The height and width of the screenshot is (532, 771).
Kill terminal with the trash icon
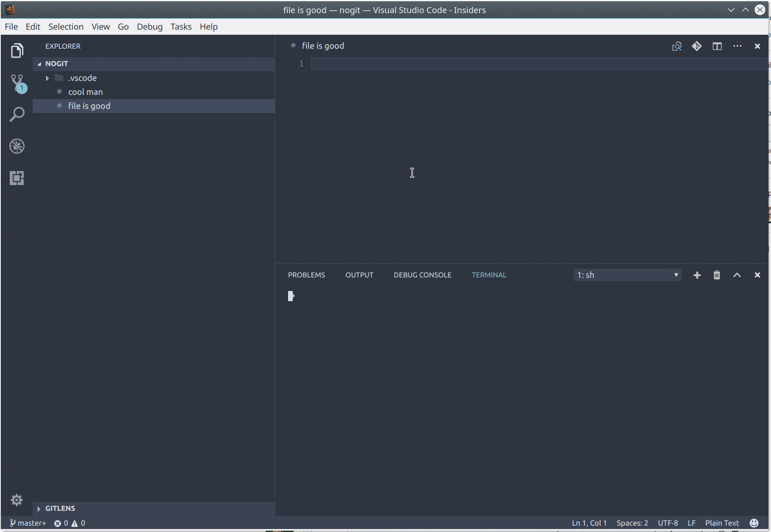click(717, 275)
